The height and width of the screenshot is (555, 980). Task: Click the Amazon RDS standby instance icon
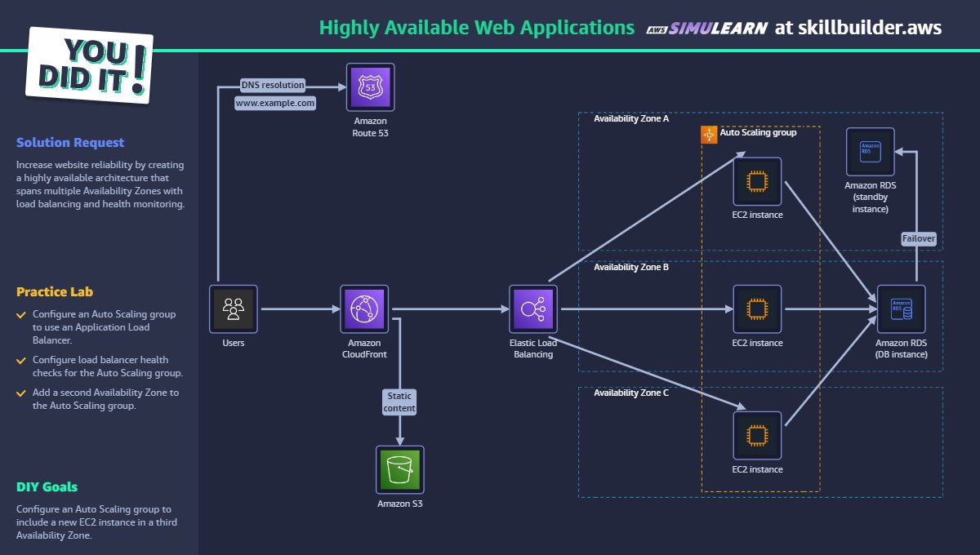(871, 152)
